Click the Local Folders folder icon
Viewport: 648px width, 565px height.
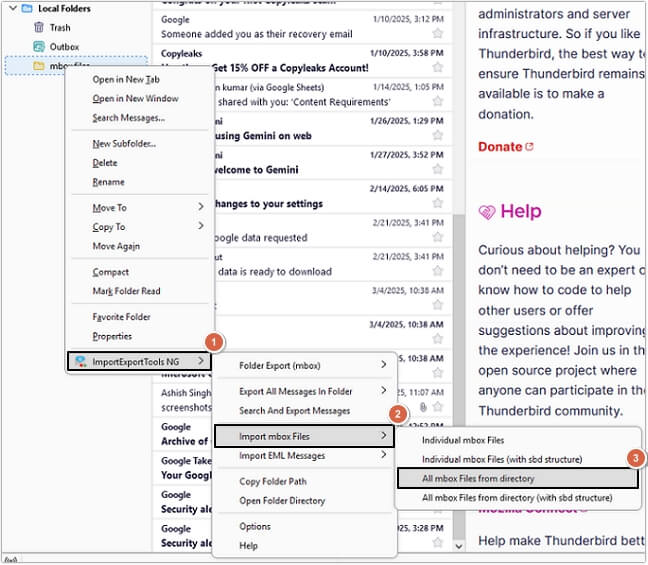pyautogui.click(x=27, y=8)
